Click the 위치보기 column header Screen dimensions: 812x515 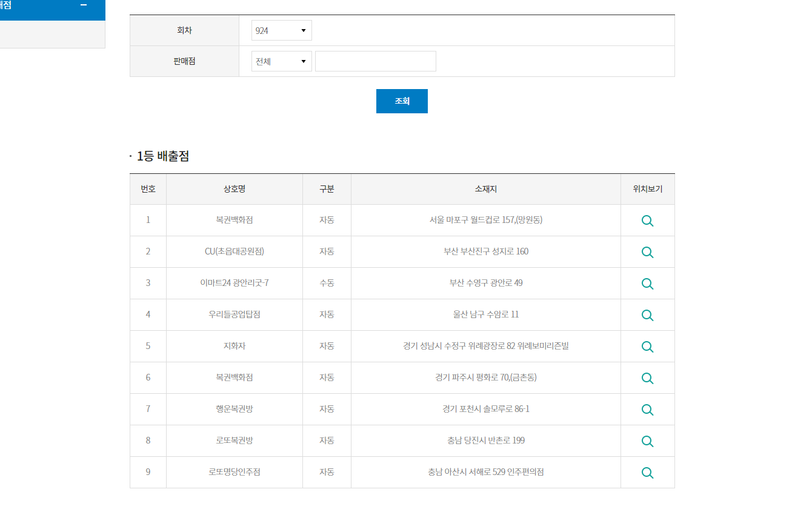point(648,189)
